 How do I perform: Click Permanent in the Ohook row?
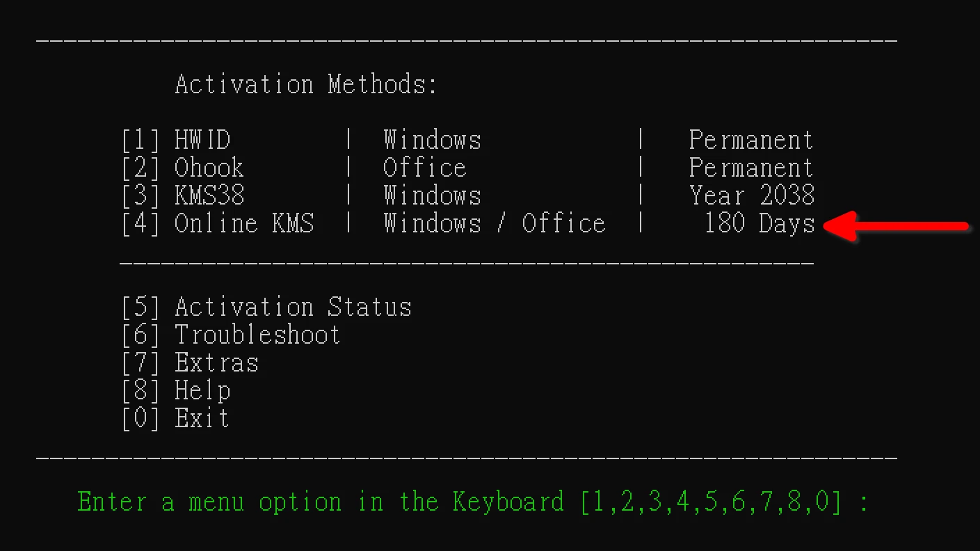[750, 168]
